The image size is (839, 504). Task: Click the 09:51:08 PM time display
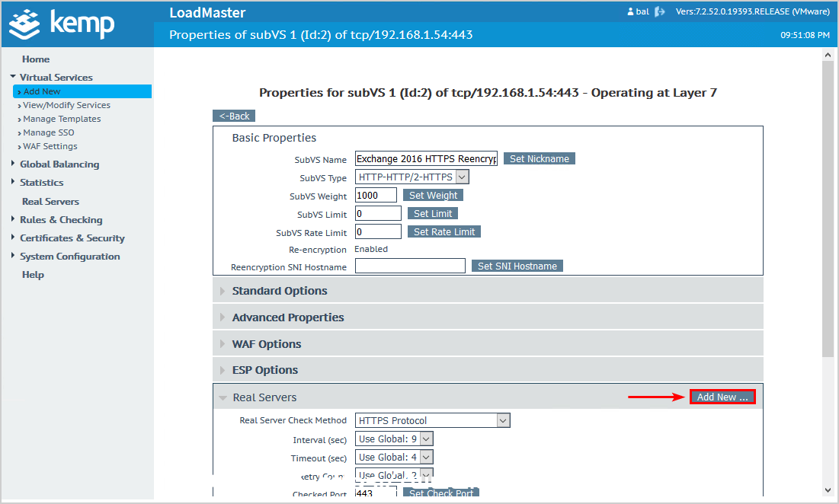(x=805, y=35)
